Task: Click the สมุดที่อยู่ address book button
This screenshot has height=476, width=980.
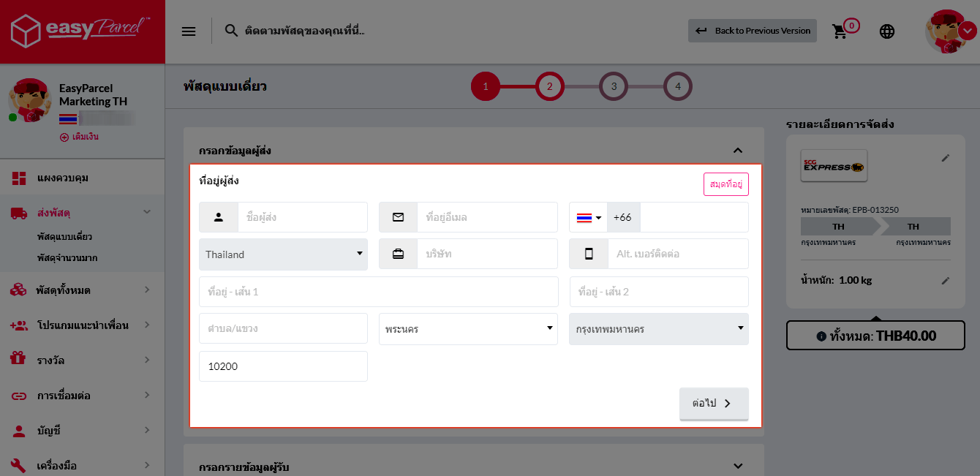Action: (x=726, y=184)
